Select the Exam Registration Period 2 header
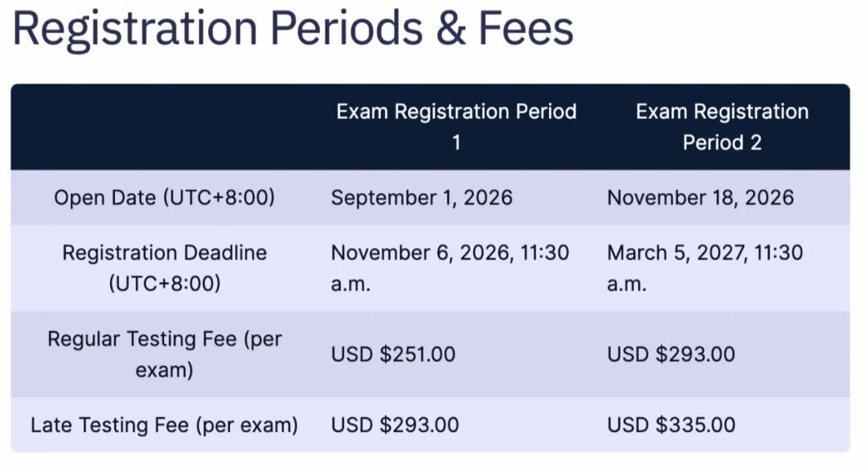The height and width of the screenshot is (472, 868). point(722,127)
